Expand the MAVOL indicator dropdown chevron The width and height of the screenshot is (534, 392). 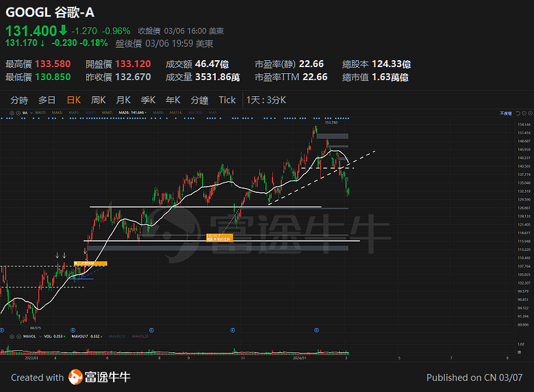click(x=40, y=336)
